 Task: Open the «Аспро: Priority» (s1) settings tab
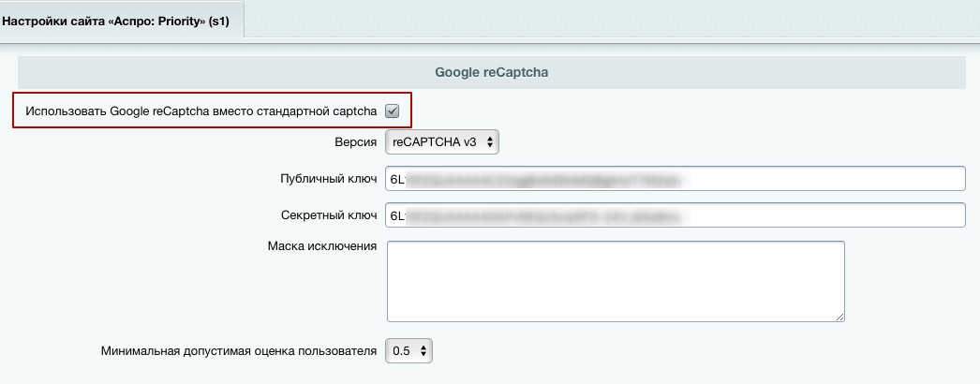point(120,22)
